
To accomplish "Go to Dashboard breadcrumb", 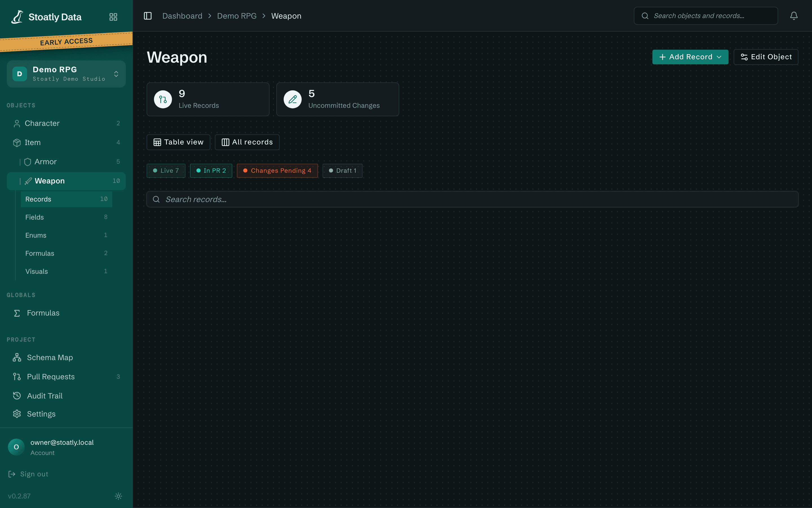I will pyautogui.click(x=182, y=16).
